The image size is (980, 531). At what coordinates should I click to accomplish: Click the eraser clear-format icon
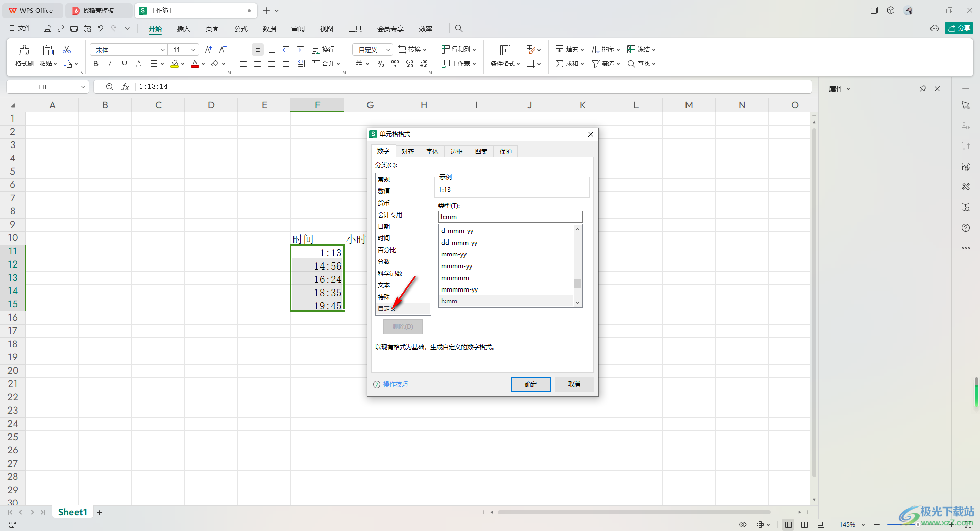[x=215, y=64]
